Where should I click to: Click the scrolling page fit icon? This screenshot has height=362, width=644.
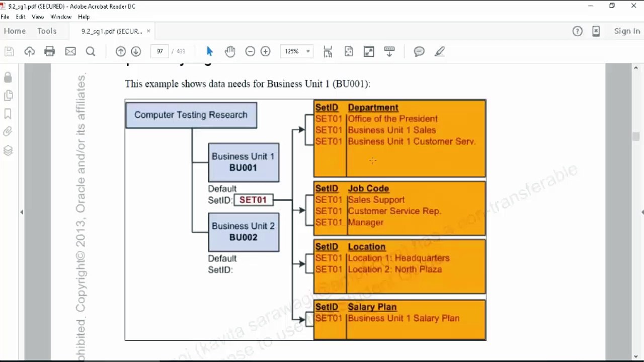tap(328, 51)
